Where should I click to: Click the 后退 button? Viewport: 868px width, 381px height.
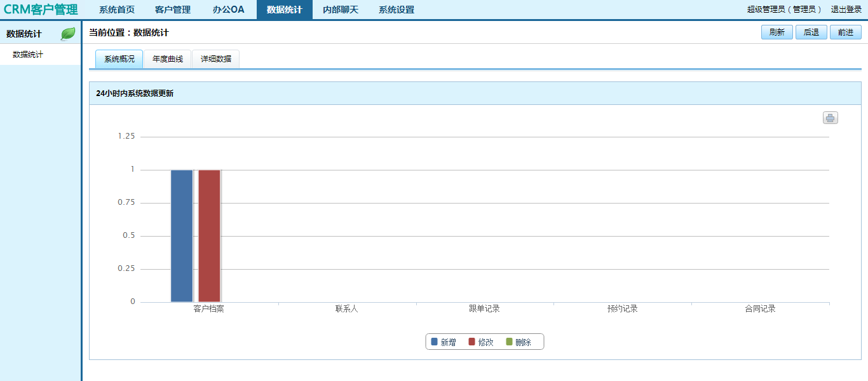(811, 32)
